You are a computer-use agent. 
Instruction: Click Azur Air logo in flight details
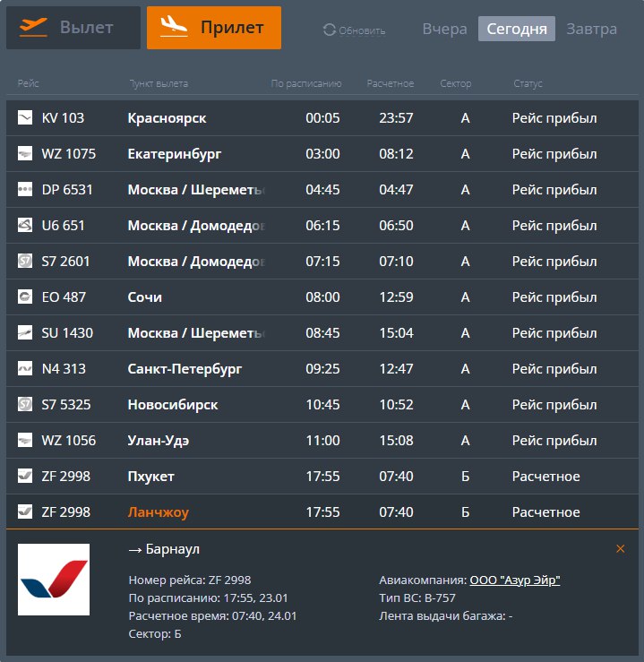54,580
